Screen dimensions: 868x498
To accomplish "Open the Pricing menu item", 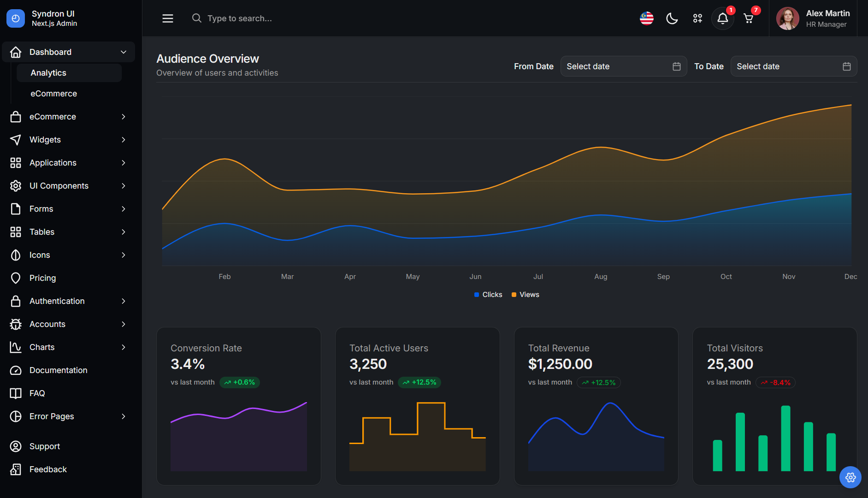I will (68, 278).
